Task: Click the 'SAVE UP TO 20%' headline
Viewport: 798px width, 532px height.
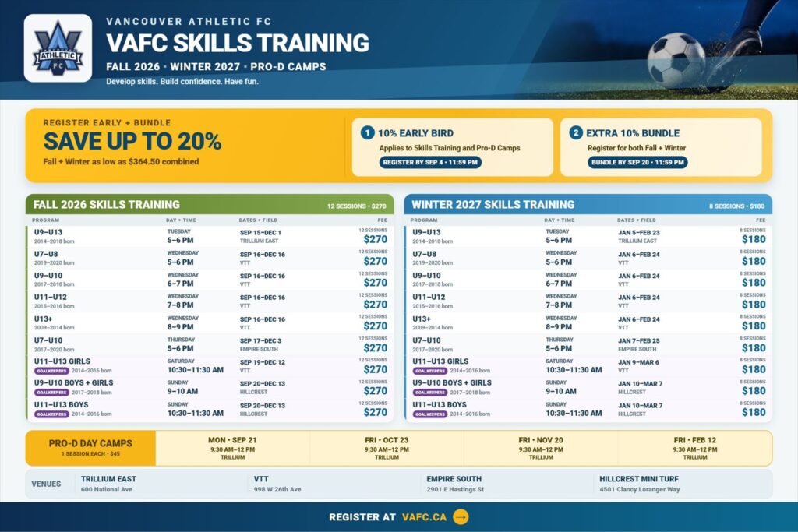Action: pyautogui.click(x=132, y=142)
